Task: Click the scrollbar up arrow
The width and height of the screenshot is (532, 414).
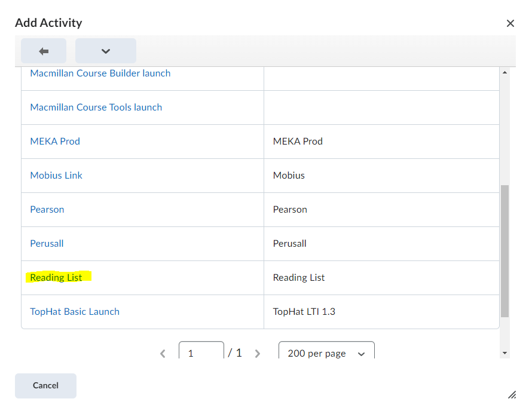Action: coord(505,72)
